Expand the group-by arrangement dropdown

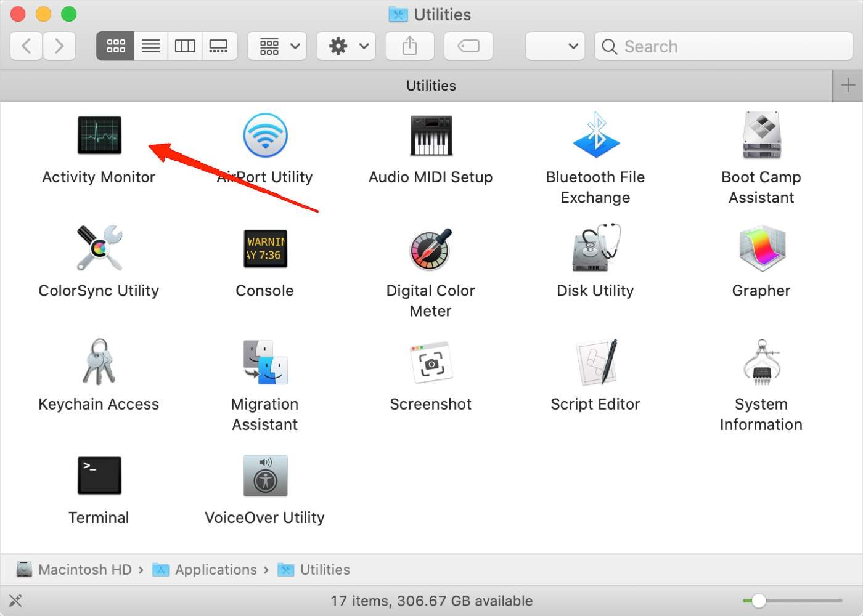point(277,46)
